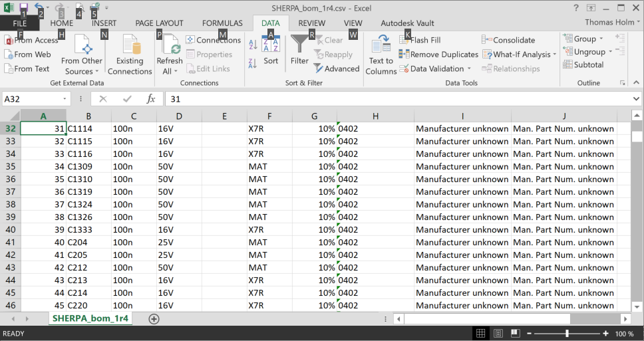Open Existing Connections

pyautogui.click(x=130, y=55)
